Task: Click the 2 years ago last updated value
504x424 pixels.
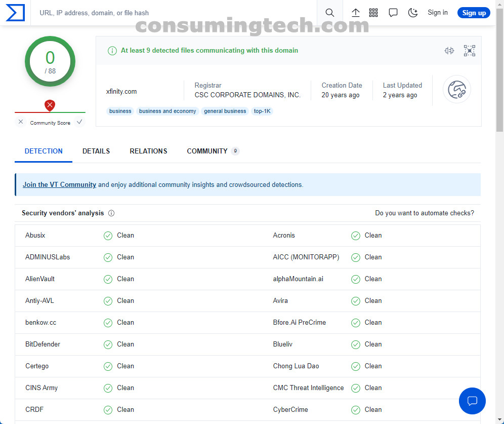Action: (x=400, y=95)
